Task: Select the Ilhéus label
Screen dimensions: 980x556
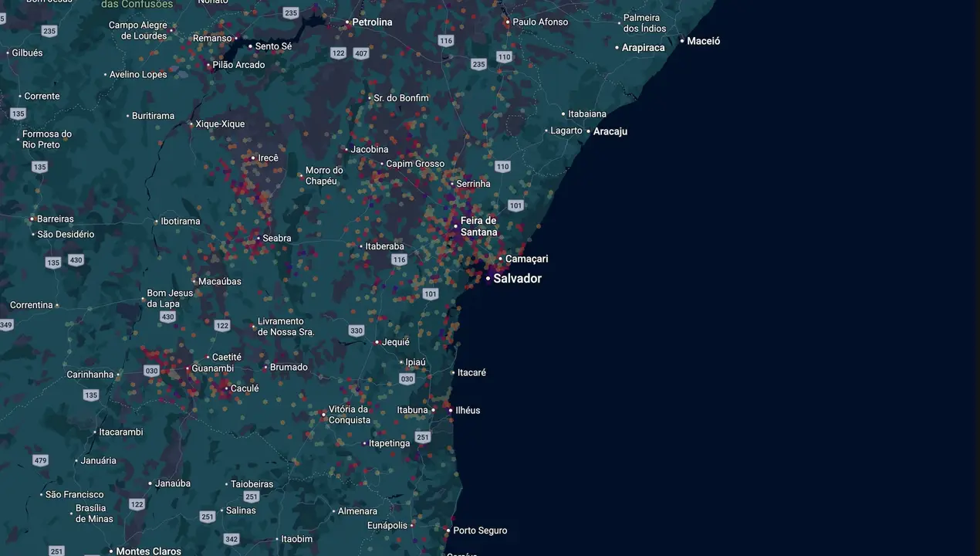Action: pos(468,410)
